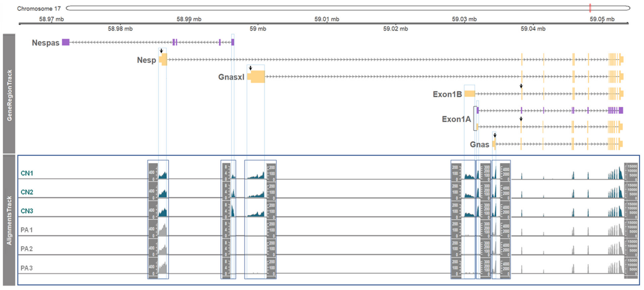This screenshot has width=644, height=290.
Task: Click the PA3 sample label
Action: pyautogui.click(x=27, y=268)
